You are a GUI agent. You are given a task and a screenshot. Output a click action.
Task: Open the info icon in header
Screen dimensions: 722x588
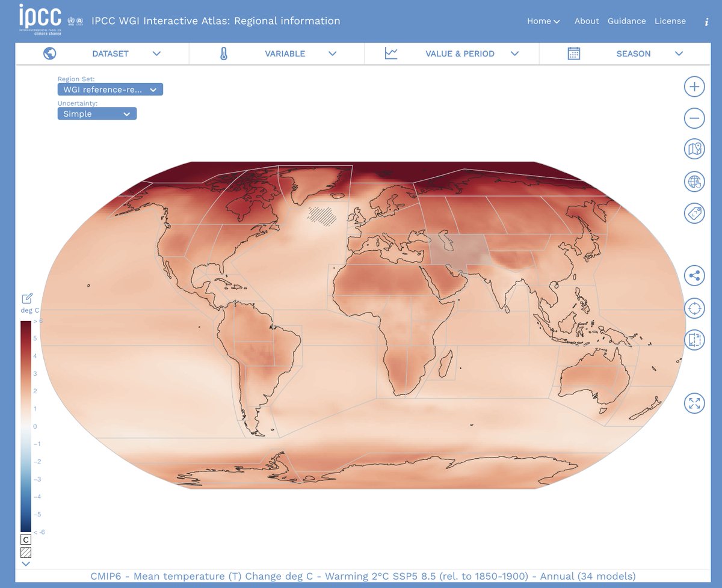[706, 21]
